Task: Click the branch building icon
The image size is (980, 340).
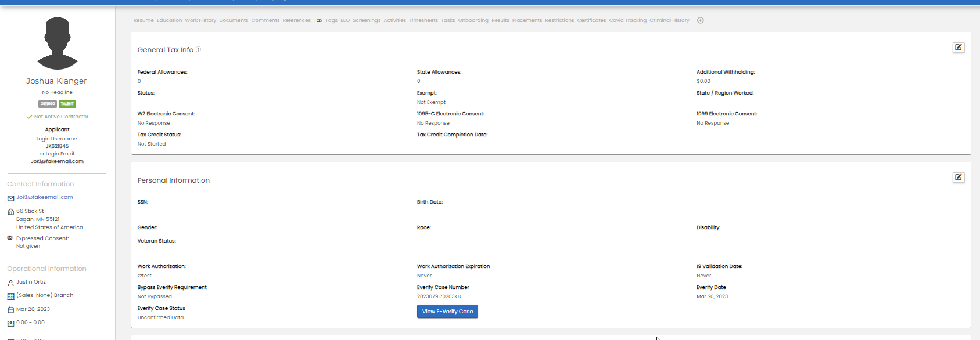Action: (10, 296)
